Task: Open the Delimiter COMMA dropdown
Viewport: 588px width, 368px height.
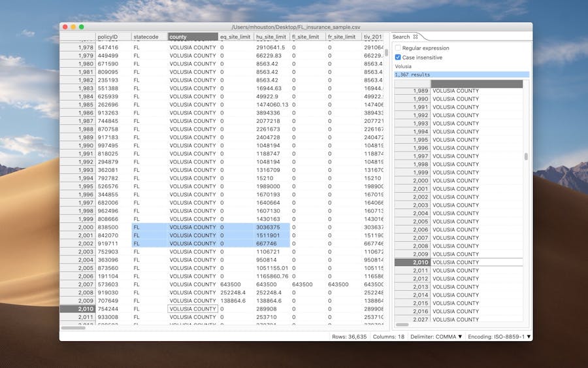Action: coord(436,337)
